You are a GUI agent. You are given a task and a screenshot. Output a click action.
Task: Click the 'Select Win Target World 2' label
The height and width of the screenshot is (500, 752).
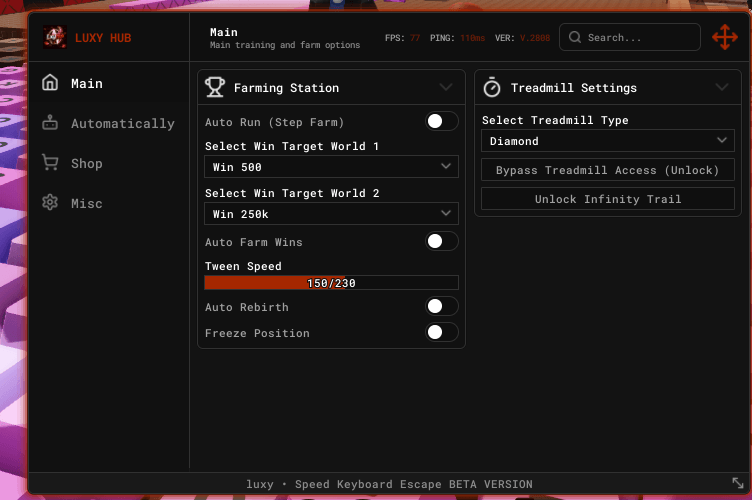pyautogui.click(x=292, y=193)
